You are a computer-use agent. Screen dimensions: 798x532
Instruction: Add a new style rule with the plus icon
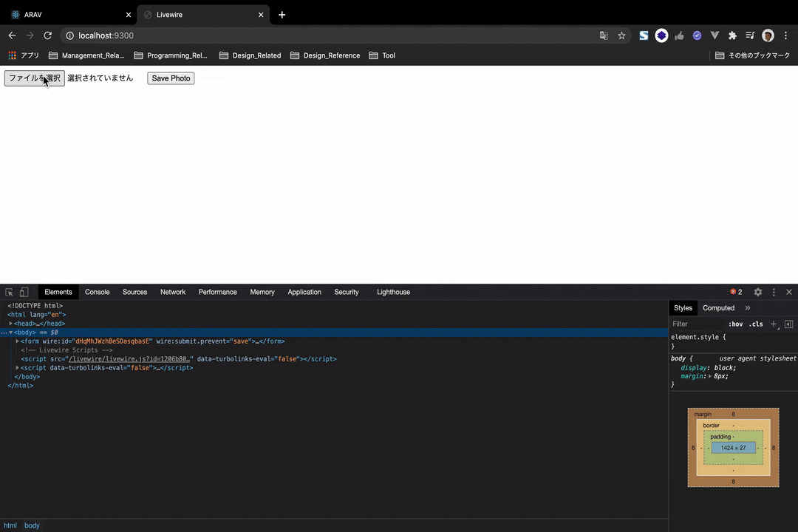click(774, 324)
